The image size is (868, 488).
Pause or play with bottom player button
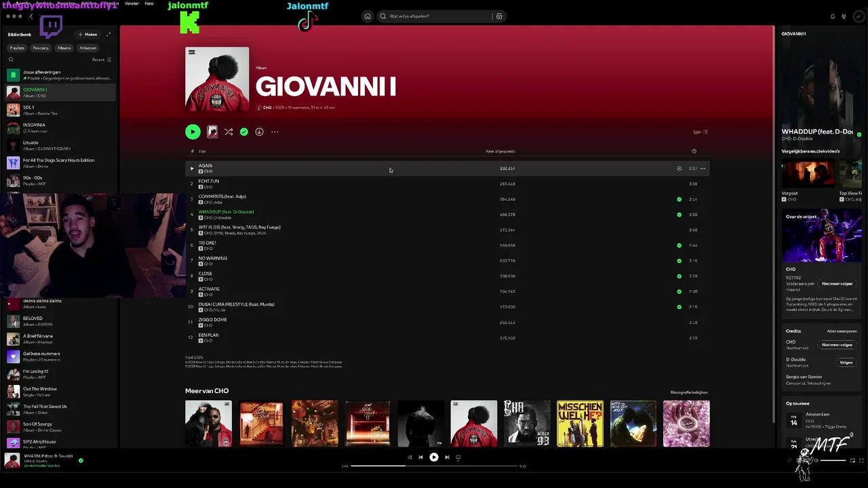434,457
